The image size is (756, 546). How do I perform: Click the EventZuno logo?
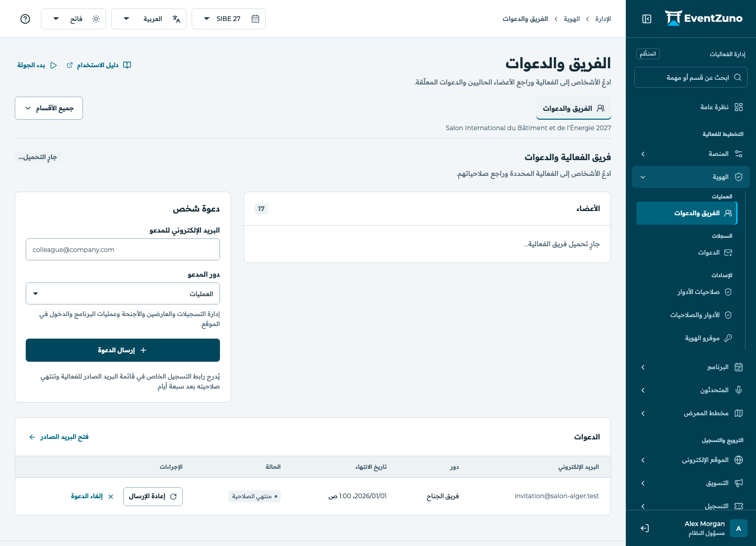[x=703, y=18]
